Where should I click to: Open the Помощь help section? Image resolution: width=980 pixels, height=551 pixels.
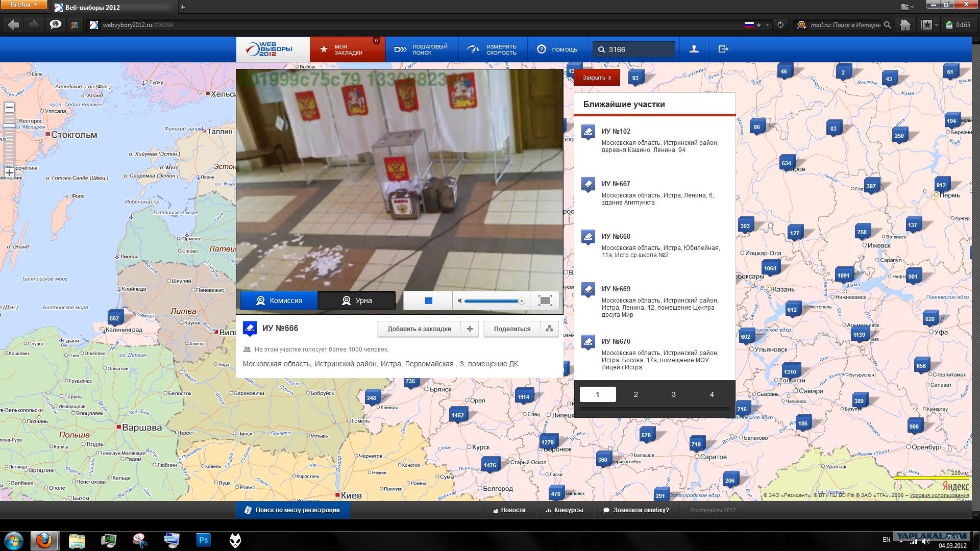pos(557,49)
